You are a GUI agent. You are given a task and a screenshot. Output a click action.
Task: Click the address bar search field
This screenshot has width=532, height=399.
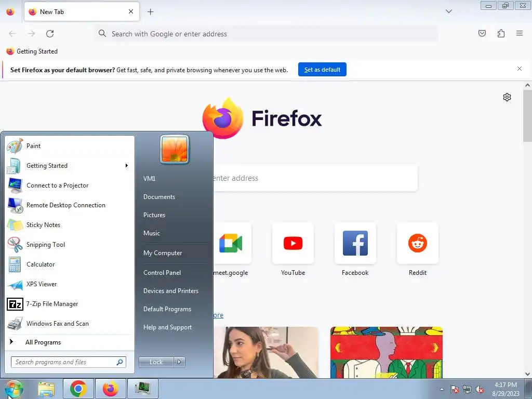pyautogui.click(x=265, y=34)
